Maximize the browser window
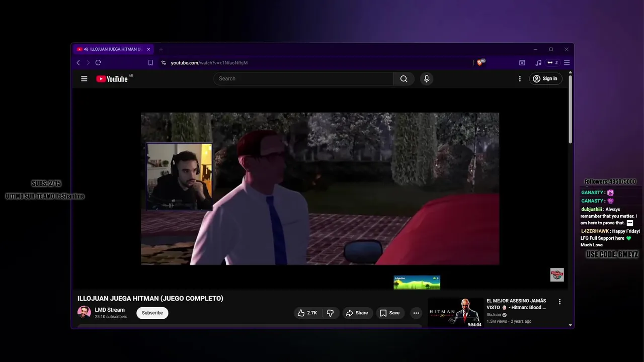This screenshot has width=644, height=362. pos(551,49)
